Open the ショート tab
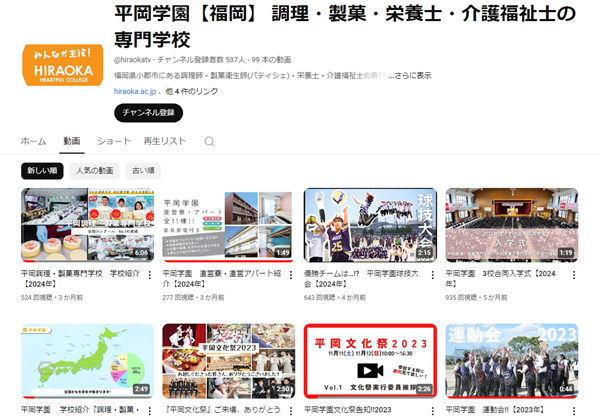600x416 pixels. [114, 141]
